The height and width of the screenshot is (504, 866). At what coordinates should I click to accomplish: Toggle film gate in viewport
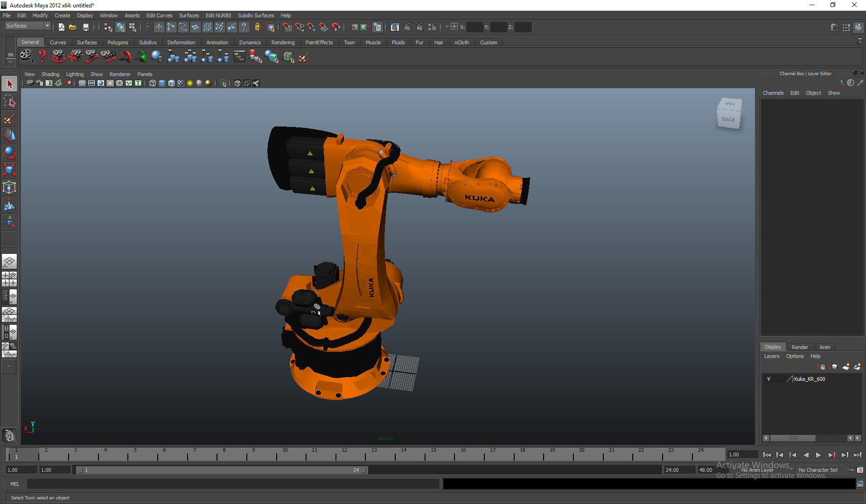pyautogui.click(x=91, y=83)
